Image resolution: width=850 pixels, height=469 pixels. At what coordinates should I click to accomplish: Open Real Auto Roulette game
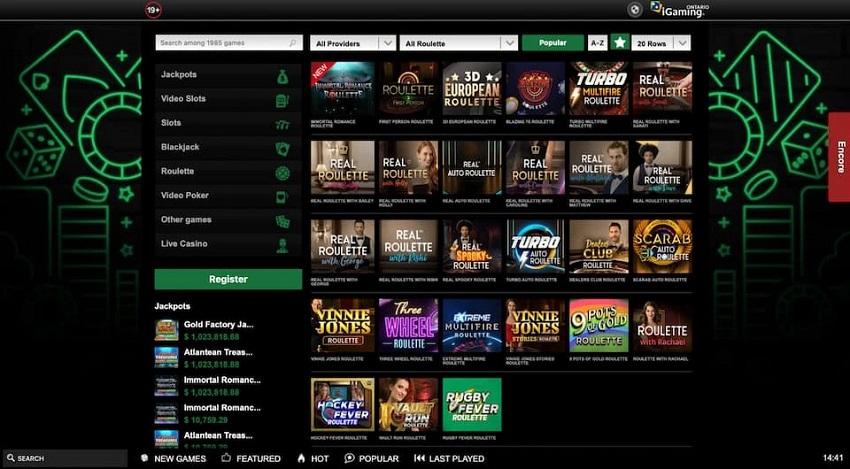click(x=472, y=168)
